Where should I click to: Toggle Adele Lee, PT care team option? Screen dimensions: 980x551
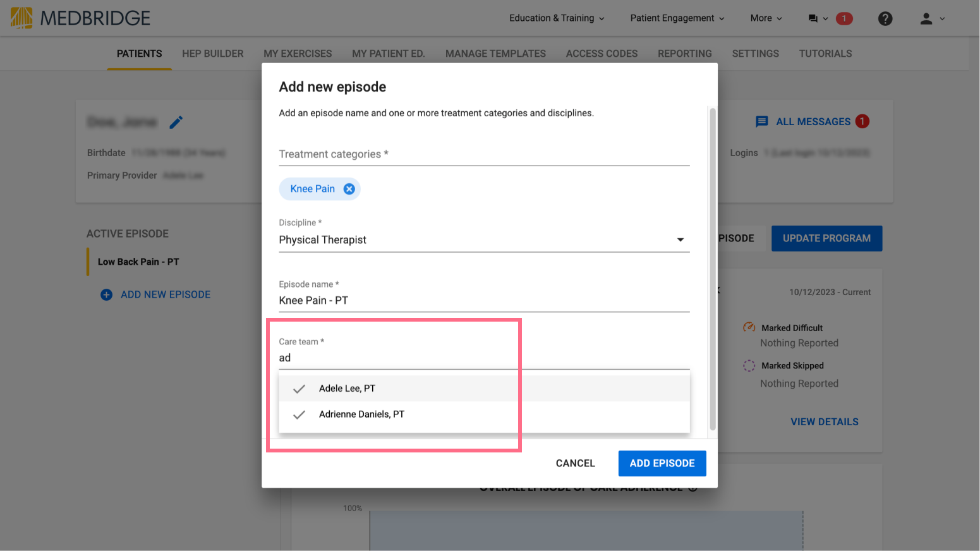pyautogui.click(x=484, y=389)
